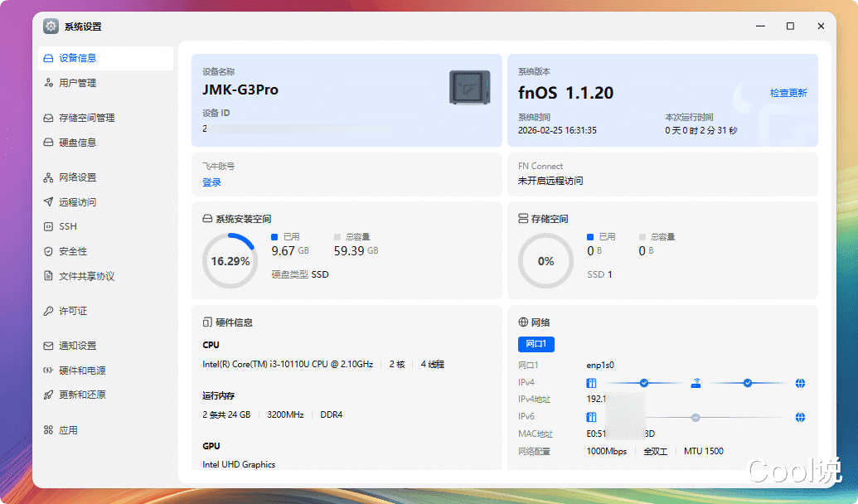
Task: Click the 更新和还原 rocket icon
Action: tap(49, 395)
